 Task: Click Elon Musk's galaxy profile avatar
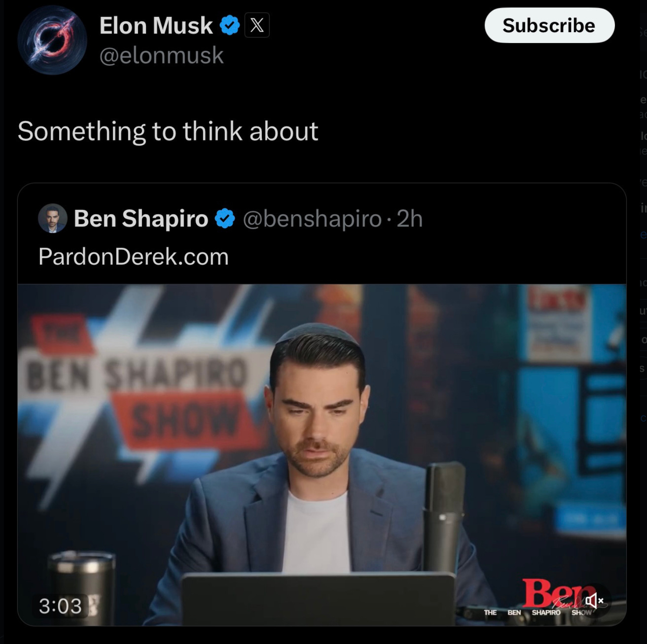pyautogui.click(x=52, y=40)
